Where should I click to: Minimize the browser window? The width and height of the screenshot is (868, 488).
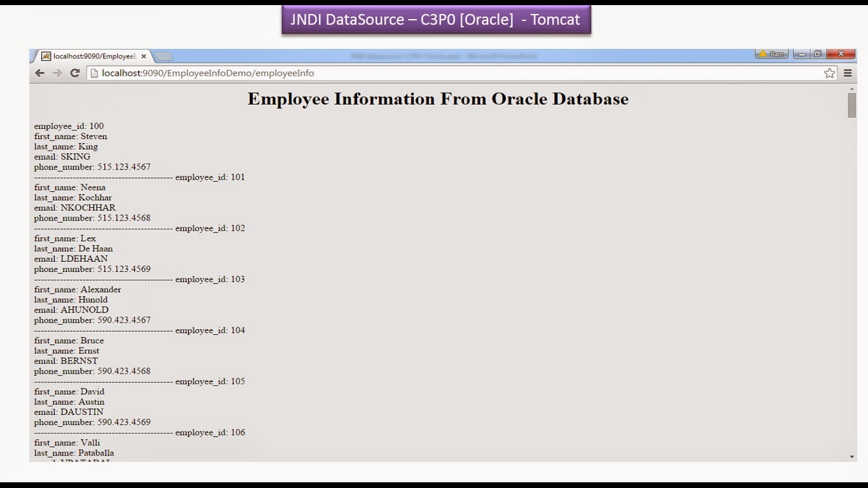(x=802, y=54)
